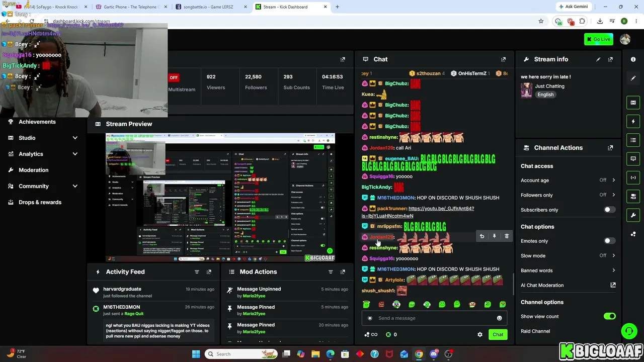Screen dimensions: 644x362
Task: Open AI Chat Moderation external link
Action: pos(613,285)
